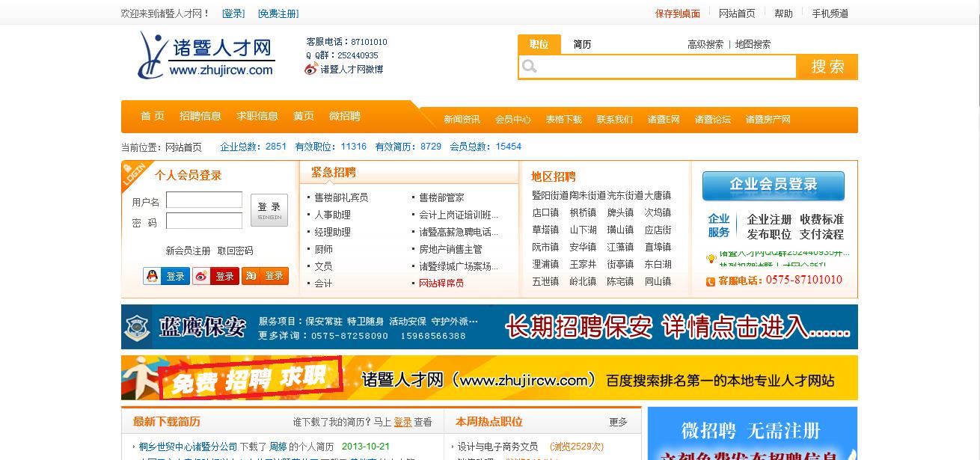Viewport: 980px width, 460px height.
Task: Open the red 网站程序员 job listing
Action: [441, 283]
